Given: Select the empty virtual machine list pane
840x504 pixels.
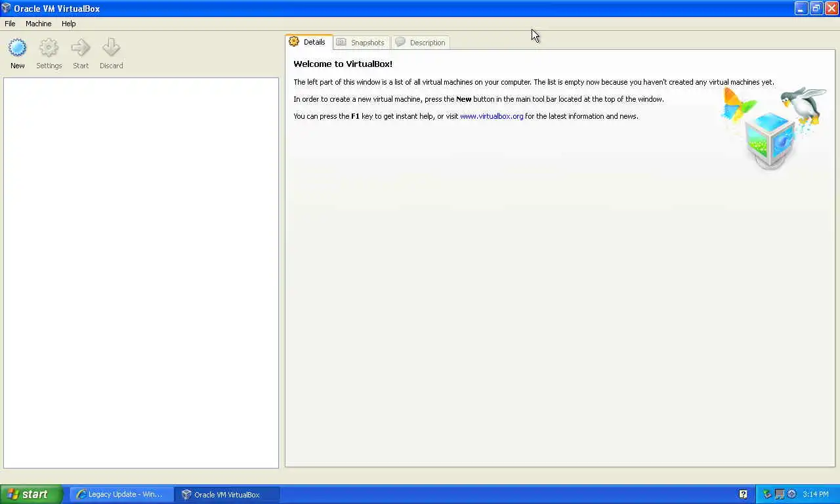Looking at the screenshot, I should (141, 273).
